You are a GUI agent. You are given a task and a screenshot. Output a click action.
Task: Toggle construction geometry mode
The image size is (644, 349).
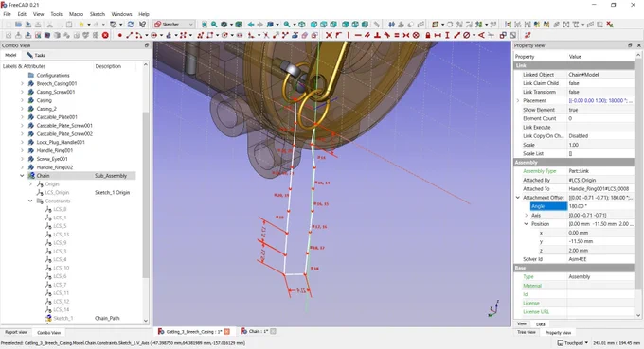[314, 35]
